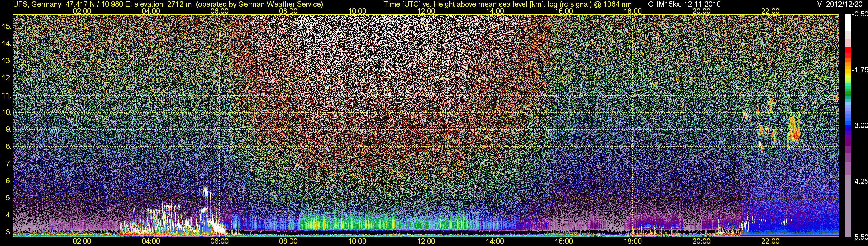The image size is (868, 246).
Task: Click the '22:00' label on the top time axis
Action: tap(770, 11)
